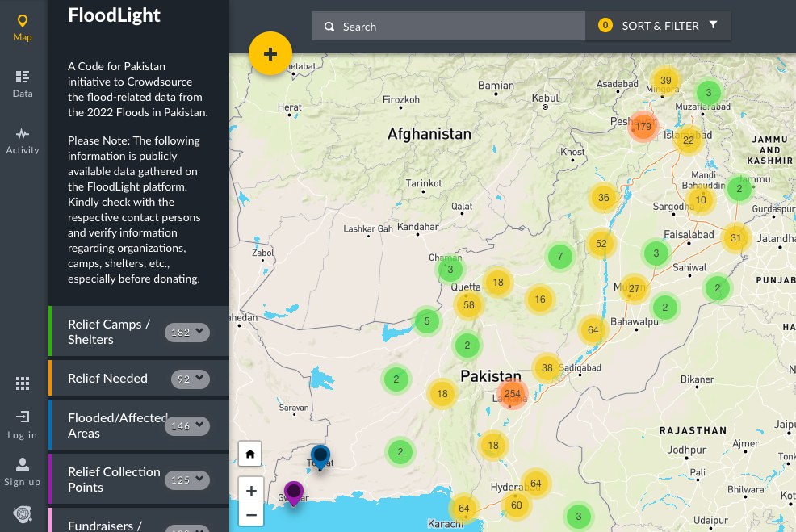
Task: Zoom out on the map
Action: 251,514
